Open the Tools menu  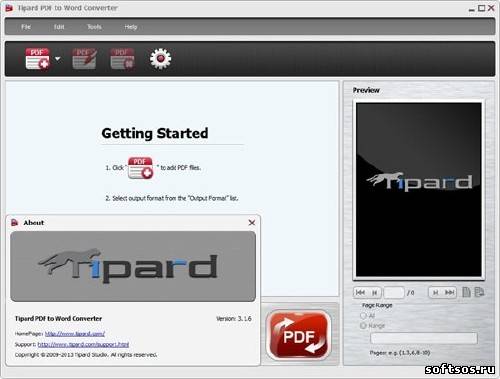[x=94, y=27]
